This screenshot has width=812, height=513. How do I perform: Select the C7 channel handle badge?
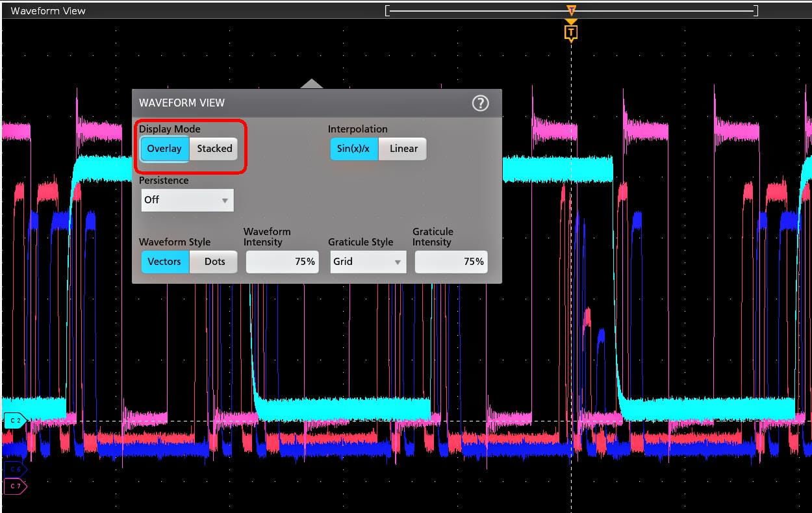coord(15,486)
